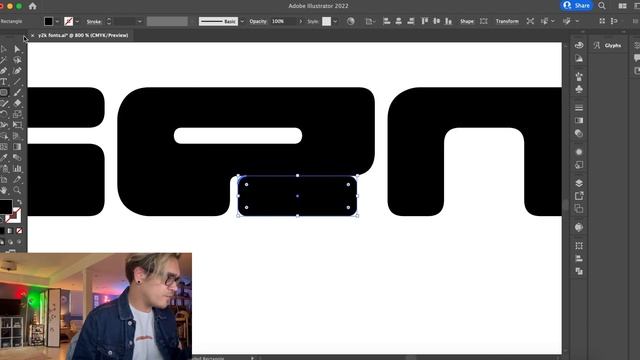This screenshot has height=360, width=640.
Task: Select the Rectangle tool in toolbox
Action: coord(4,93)
